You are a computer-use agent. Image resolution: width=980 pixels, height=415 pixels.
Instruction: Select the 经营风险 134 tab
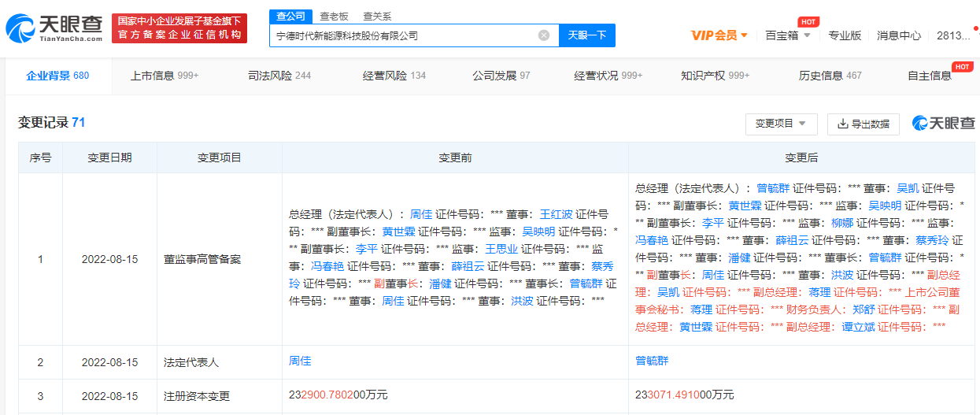tap(394, 76)
